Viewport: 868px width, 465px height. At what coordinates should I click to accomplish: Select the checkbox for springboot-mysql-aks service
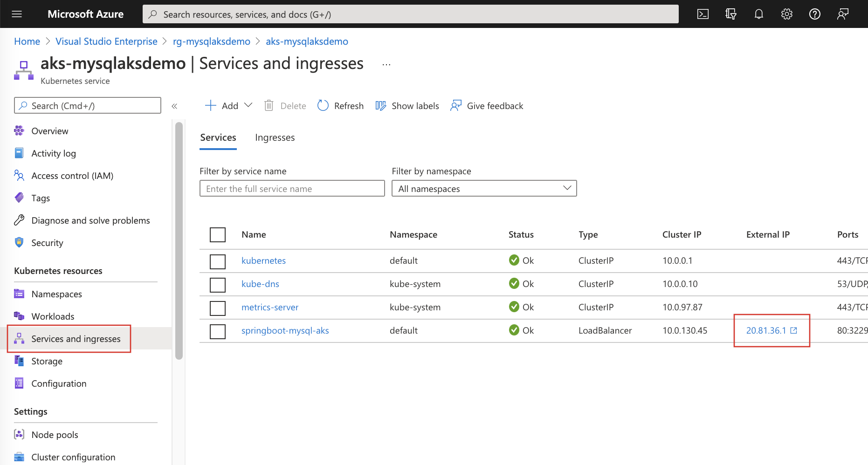point(218,331)
